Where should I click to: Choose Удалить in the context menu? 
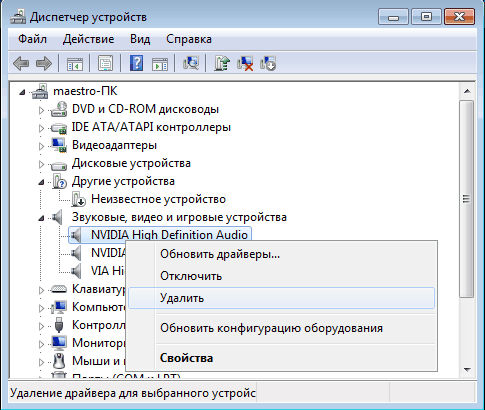click(281, 298)
